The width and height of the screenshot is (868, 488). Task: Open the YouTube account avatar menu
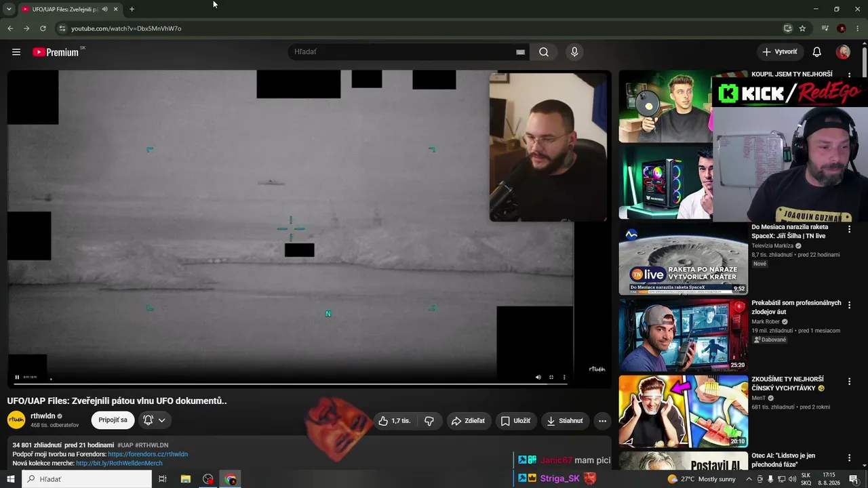pos(843,52)
